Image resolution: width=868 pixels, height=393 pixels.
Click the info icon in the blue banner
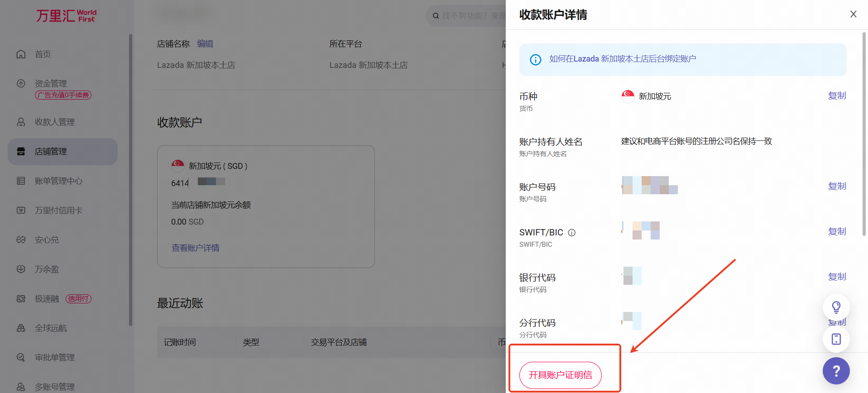tap(536, 59)
